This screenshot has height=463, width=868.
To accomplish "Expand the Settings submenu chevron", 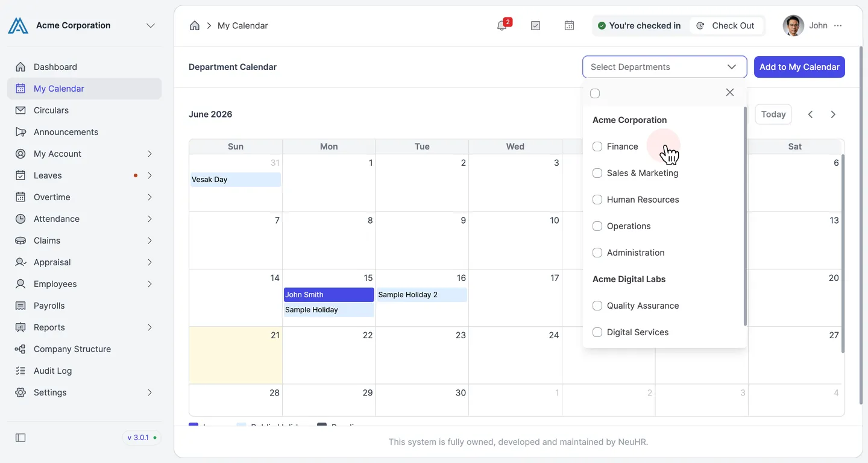I will point(149,392).
